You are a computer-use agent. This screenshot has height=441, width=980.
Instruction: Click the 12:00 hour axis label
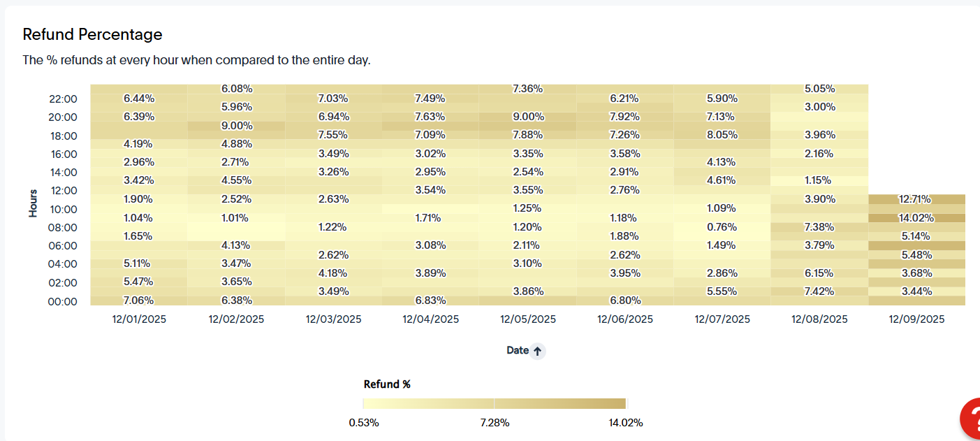coord(63,191)
